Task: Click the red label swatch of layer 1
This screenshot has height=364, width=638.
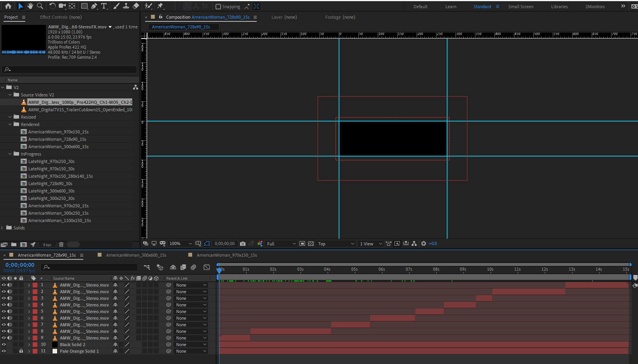Action: [35, 285]
